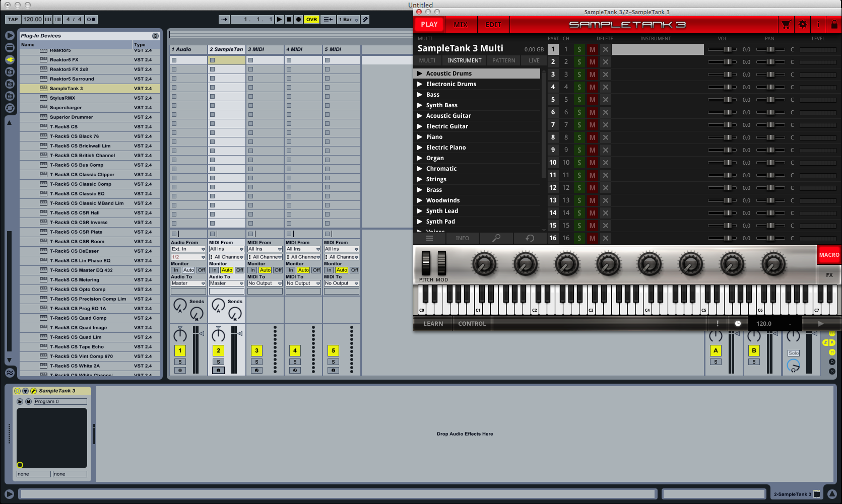The width and height of the screenshot is (842, 504).
Task: Click the MOD wheel
Action: (442, 263)
